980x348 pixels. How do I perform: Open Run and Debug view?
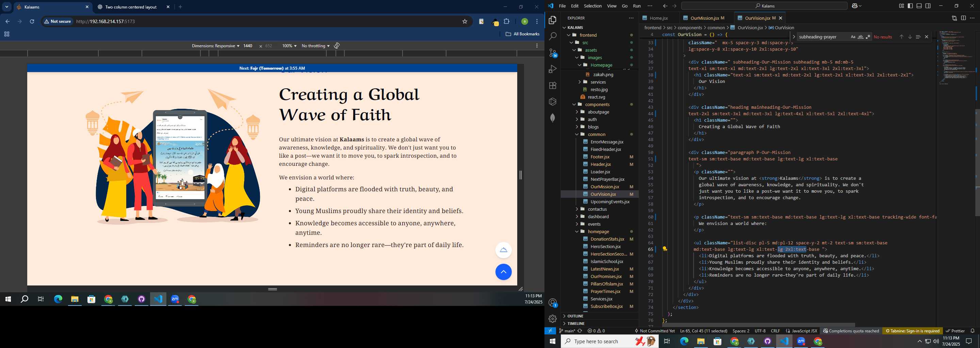tap(553, 69)
